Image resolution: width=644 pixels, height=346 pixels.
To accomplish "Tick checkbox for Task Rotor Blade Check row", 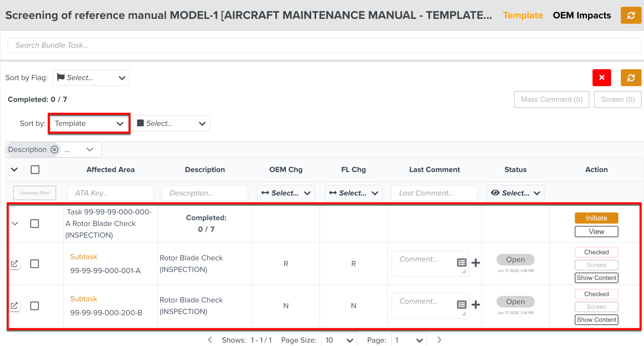I will click(x=35, y=224).
